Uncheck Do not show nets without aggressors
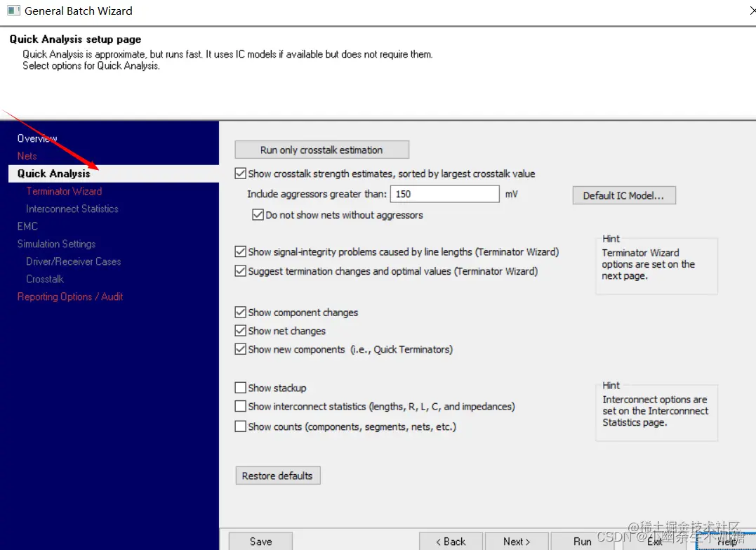Screen dimensions: 756x550 point(258,215)
